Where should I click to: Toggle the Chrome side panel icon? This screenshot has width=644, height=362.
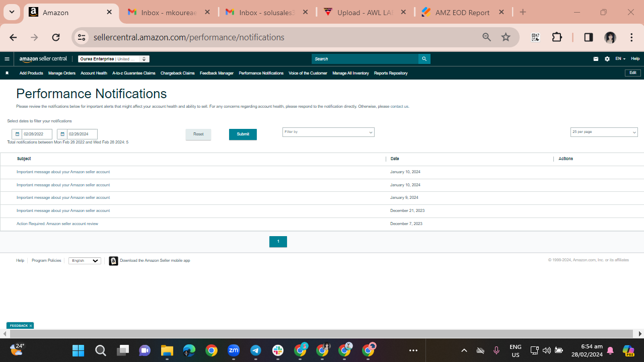pyautogui.click(x=588, y=37)
